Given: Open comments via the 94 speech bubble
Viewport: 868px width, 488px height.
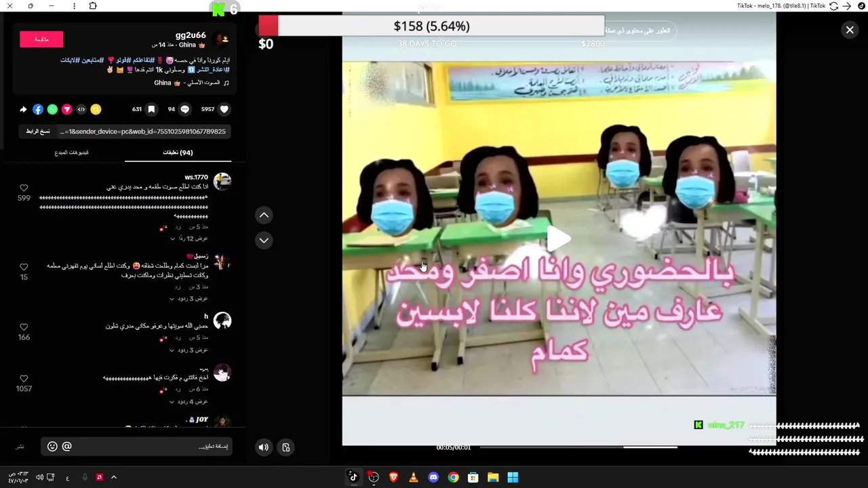Looking at the screenshot, I should click(184, 109).
